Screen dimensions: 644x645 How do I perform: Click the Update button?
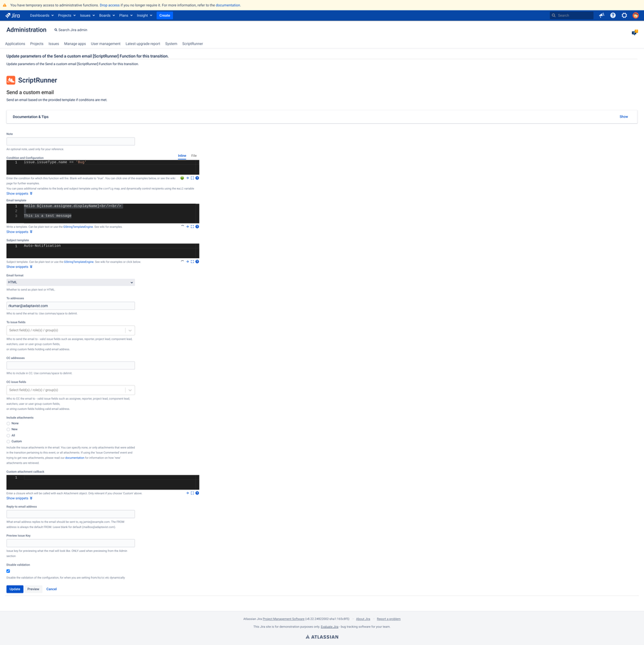(14, 589)
